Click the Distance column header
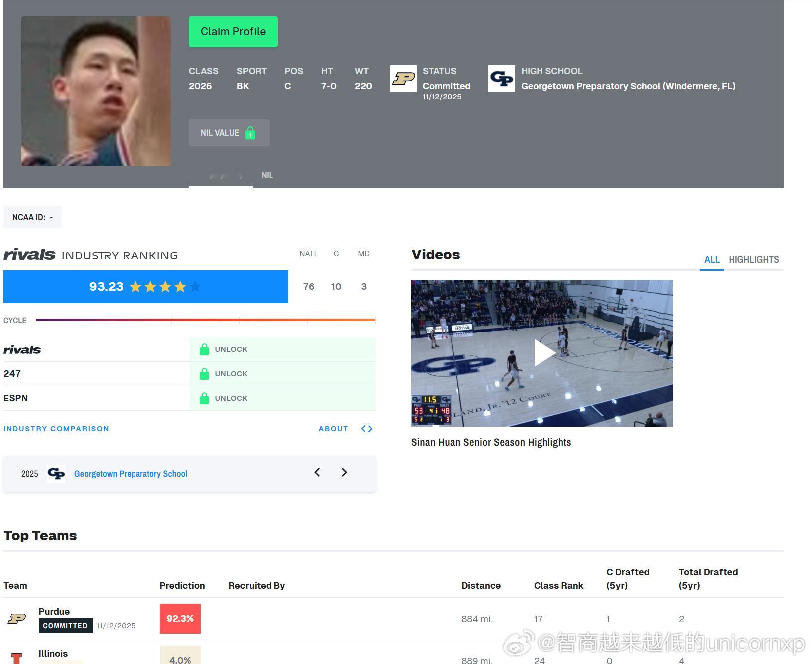812x664 pixels. pos(481,586)
